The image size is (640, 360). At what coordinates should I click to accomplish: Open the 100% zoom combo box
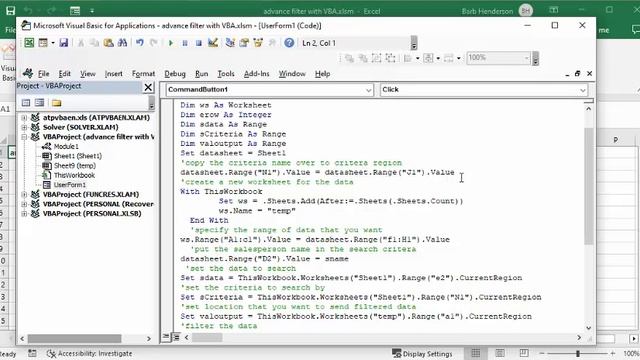(x=498, y=58)
